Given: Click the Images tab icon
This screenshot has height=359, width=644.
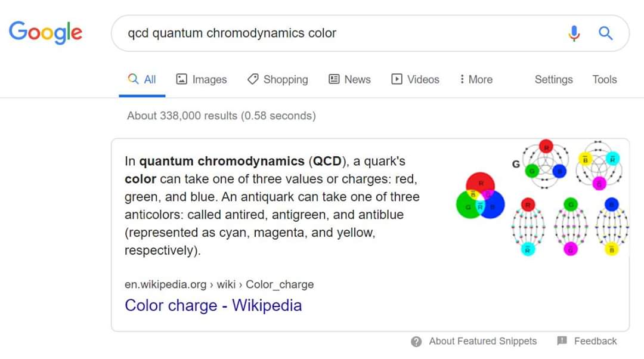Looking at the screenshot, I should [182, 79].
